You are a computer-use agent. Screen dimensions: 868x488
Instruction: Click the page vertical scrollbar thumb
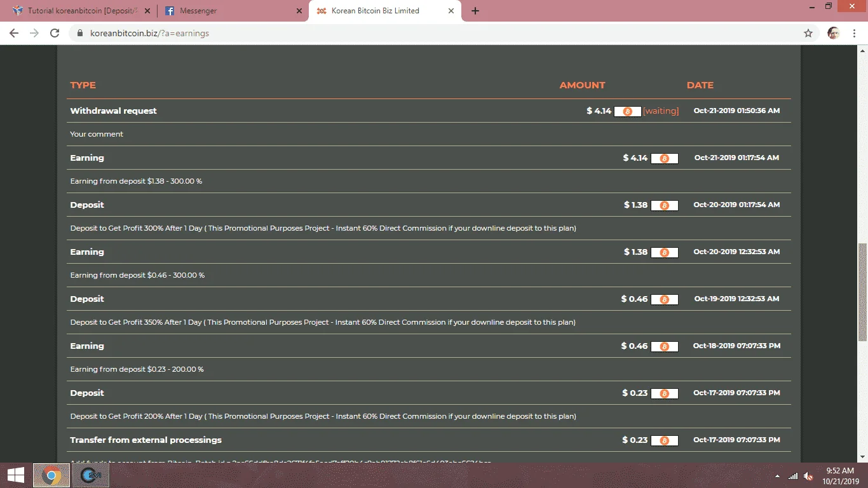click(863, 292)
